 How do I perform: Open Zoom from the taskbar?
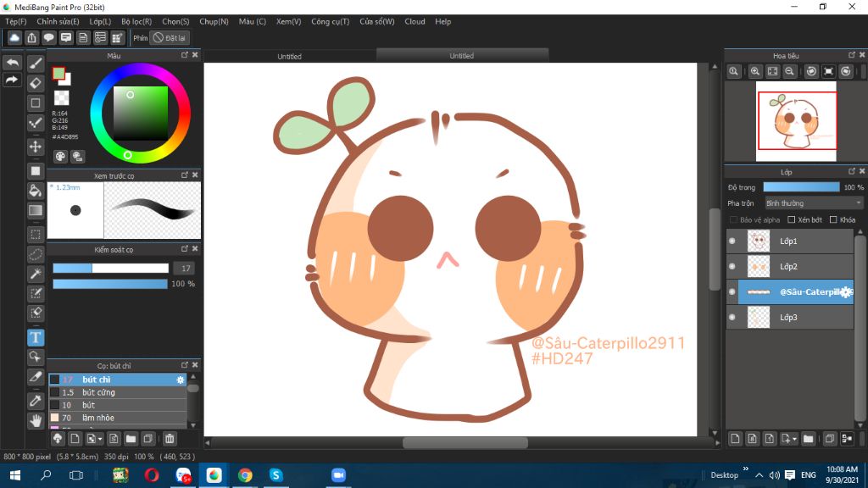point(338,475)
